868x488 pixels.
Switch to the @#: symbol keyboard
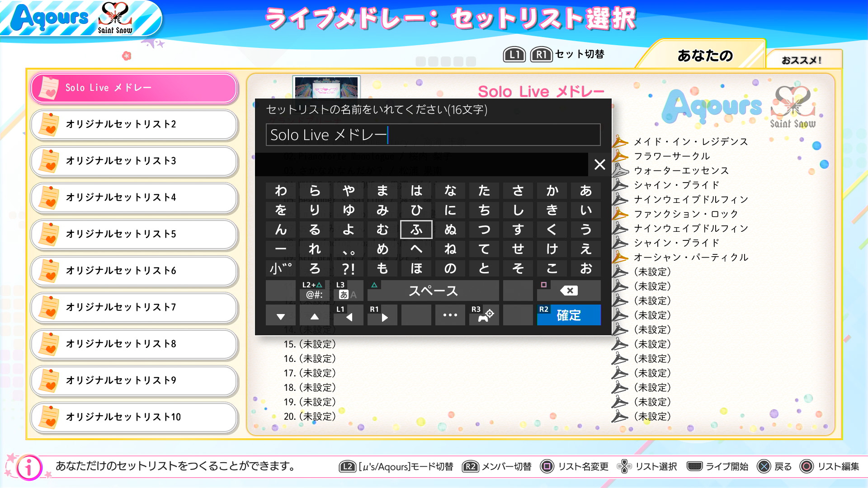pos(314,291)
